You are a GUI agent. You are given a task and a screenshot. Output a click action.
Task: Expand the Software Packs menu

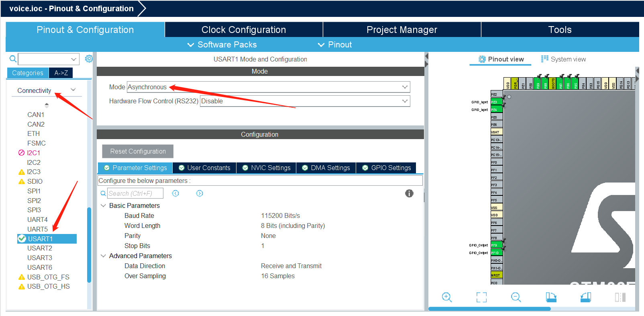click(x=222, y=45)
